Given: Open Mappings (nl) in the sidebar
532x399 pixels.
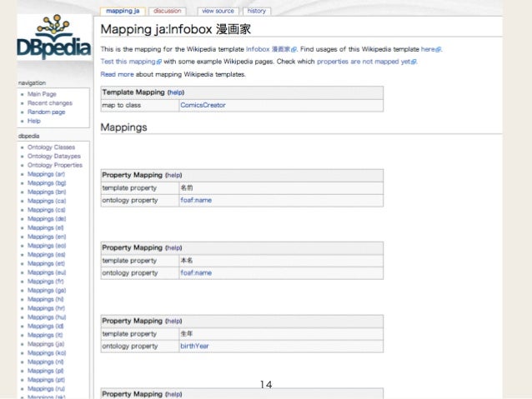Looking at the screenshot, I should pyautogui.click(x=46, y=362).
